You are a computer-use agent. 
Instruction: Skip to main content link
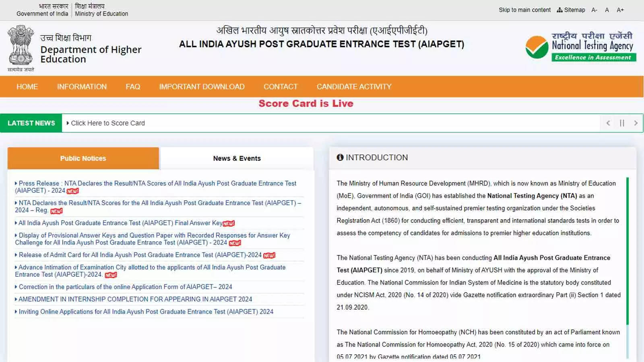coord(524,10)
